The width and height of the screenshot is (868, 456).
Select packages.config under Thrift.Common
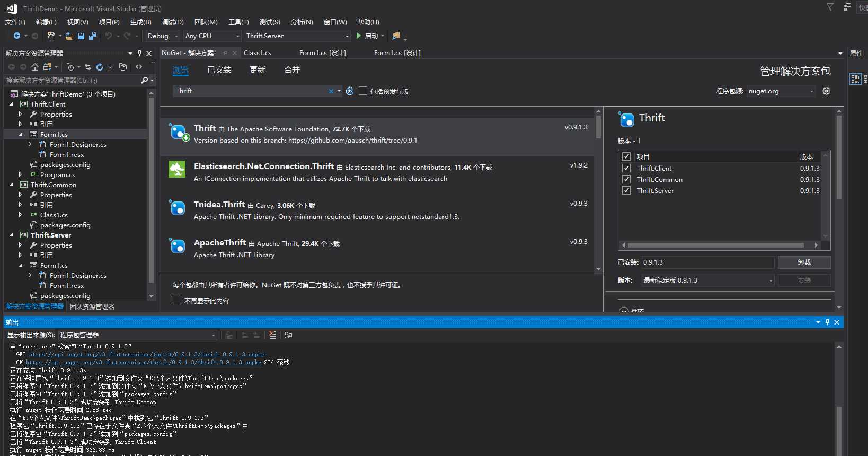(65, 225)
